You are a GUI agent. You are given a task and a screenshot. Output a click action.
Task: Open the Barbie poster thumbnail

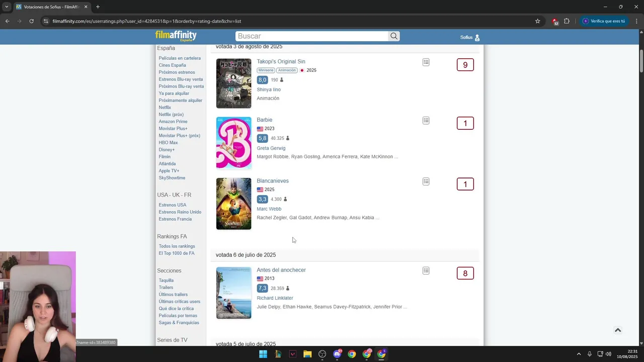coord(233,143)
